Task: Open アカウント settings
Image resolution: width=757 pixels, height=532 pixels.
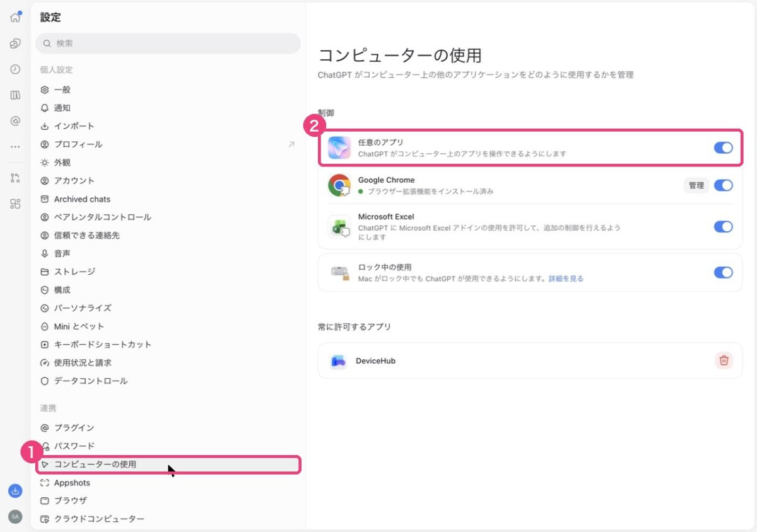Action: point(168,180)
